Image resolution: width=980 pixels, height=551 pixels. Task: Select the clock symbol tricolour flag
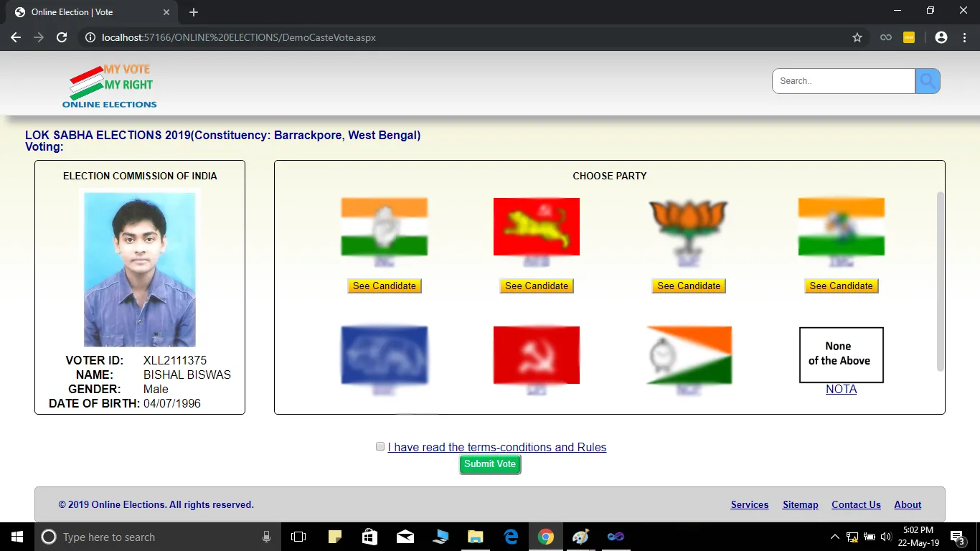[689, 355]
